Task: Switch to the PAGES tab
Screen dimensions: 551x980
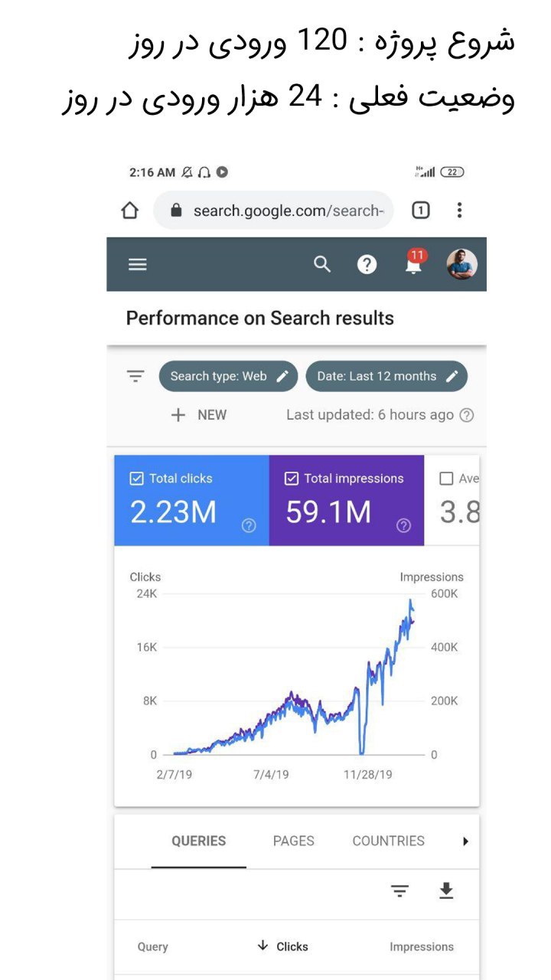Action: [294, 841]
